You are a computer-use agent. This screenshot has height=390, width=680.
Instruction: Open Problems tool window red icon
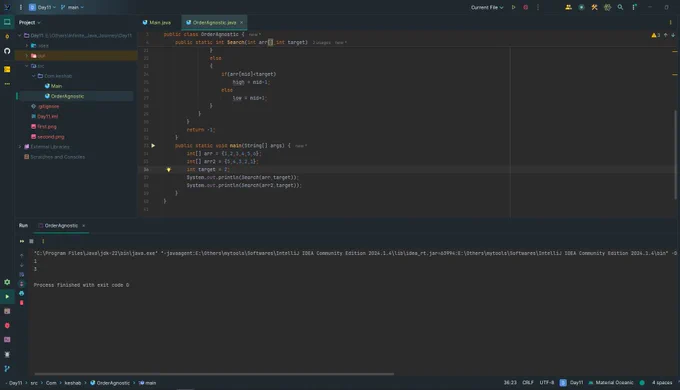7,325
